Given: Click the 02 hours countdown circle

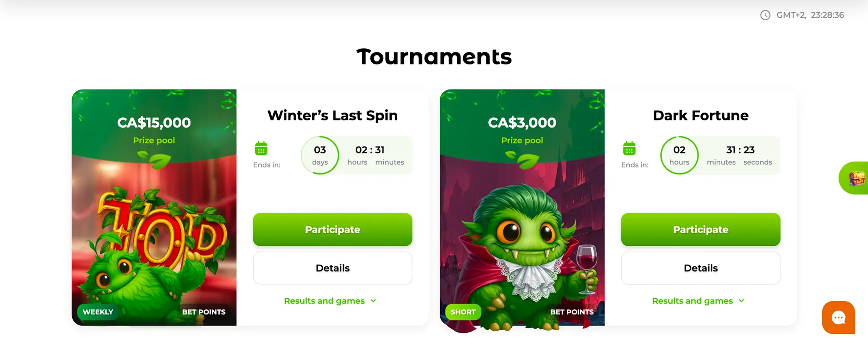Looking at the screenshot, I should pyautogui.click(x=679, y=155).
